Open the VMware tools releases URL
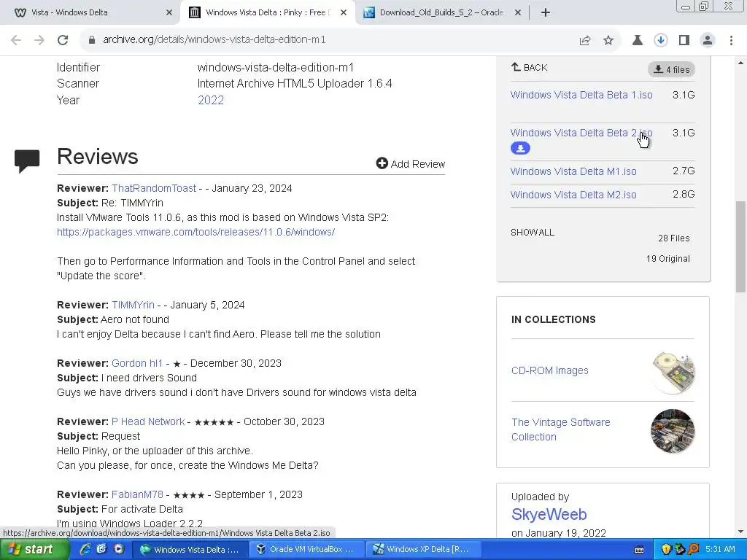 pyautogui.click(x=196, y=232)
